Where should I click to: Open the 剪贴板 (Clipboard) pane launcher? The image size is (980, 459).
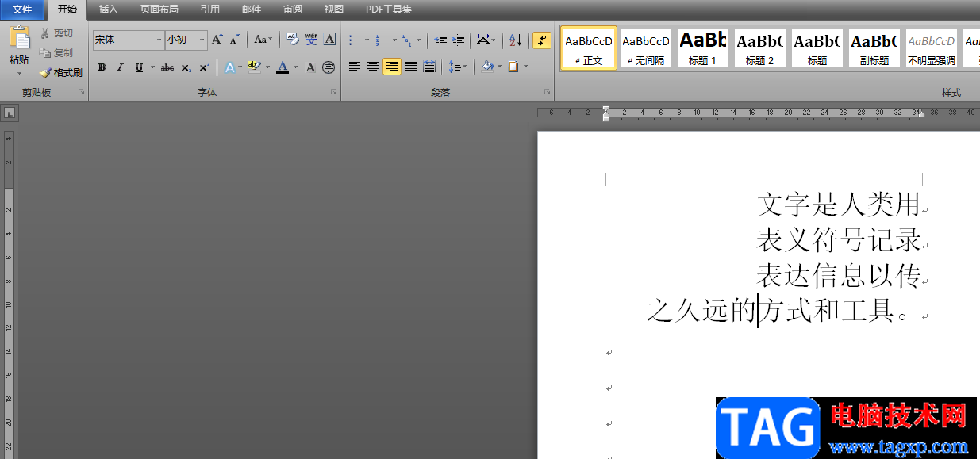coord(82,93)
